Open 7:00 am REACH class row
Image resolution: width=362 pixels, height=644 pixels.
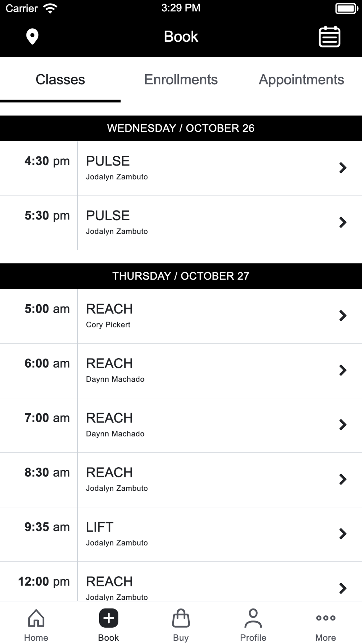(x=181, y=425)
